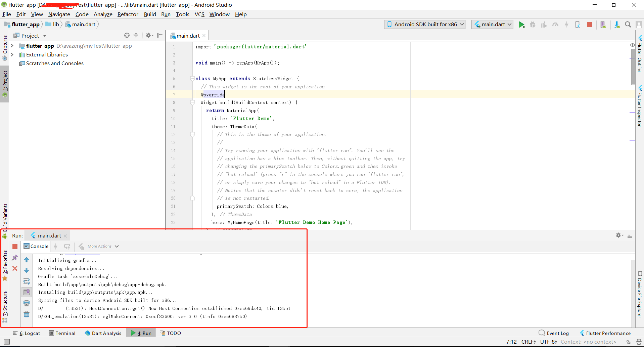Toggle the 2: Favorites side panel
This screenshot has height=347, width=644.
pyautogui.click(x=5, y=265)
